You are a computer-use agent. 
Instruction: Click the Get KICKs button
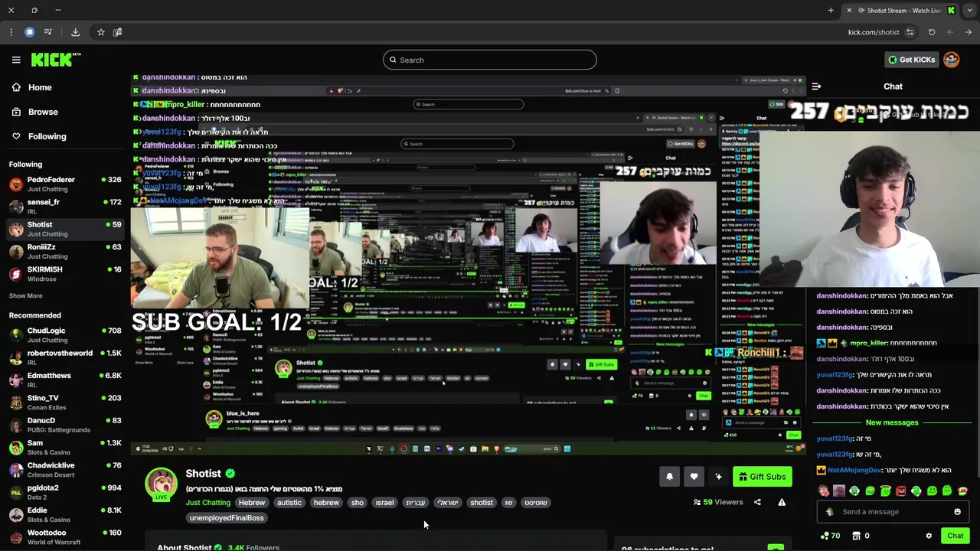click(911, 60)
